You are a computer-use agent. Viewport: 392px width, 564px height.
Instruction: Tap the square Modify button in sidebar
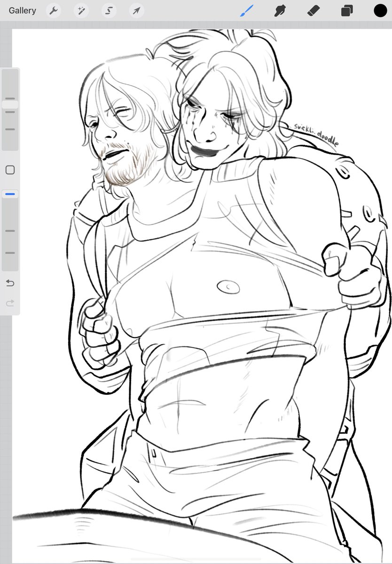pyautogui.click(x=10, y=170)
